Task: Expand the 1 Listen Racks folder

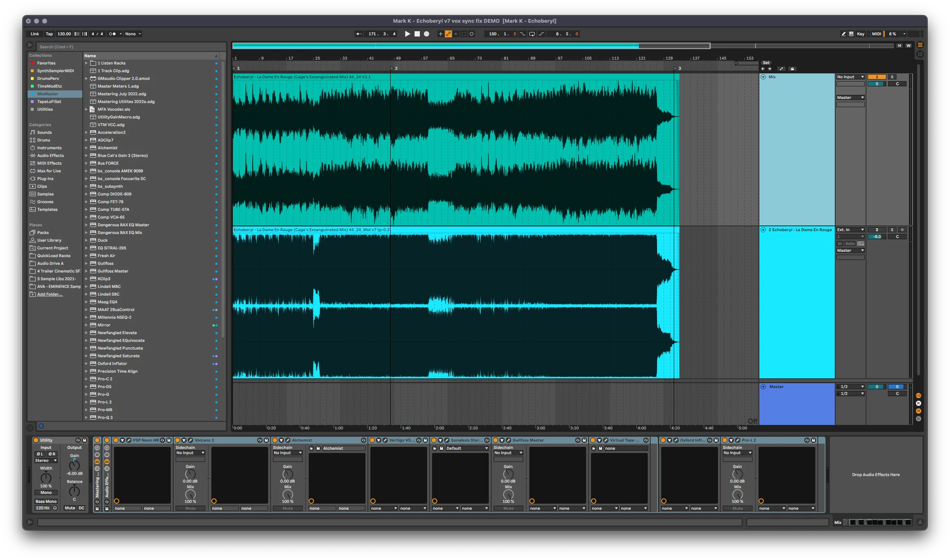Action: tap(86, 63)
